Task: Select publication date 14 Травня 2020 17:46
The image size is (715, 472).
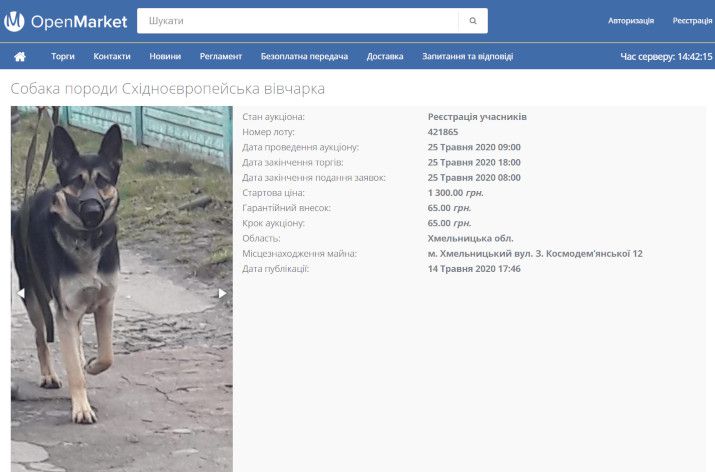Action: coord(474,269)
